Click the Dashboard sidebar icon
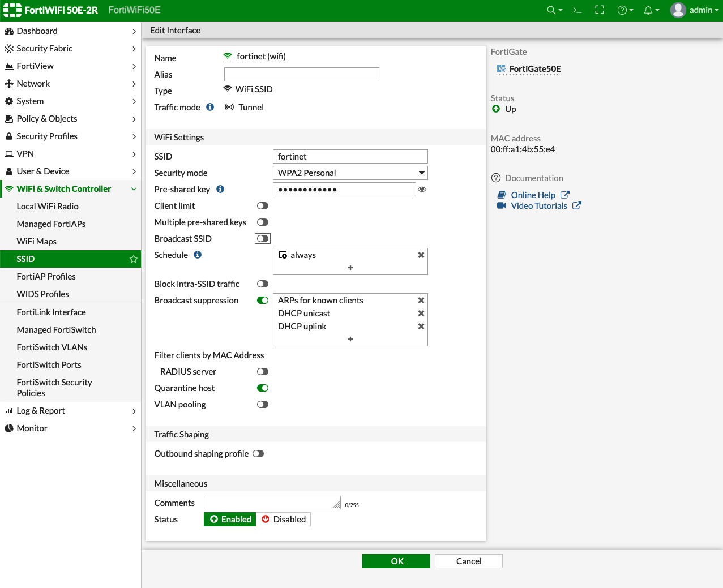Image resolution: width=723 pixels, height=588 pixels. tap(9, 31)
